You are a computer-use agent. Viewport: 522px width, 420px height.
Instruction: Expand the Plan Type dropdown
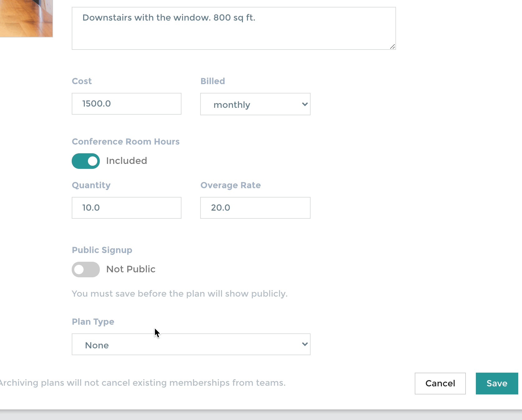point(191,344)
